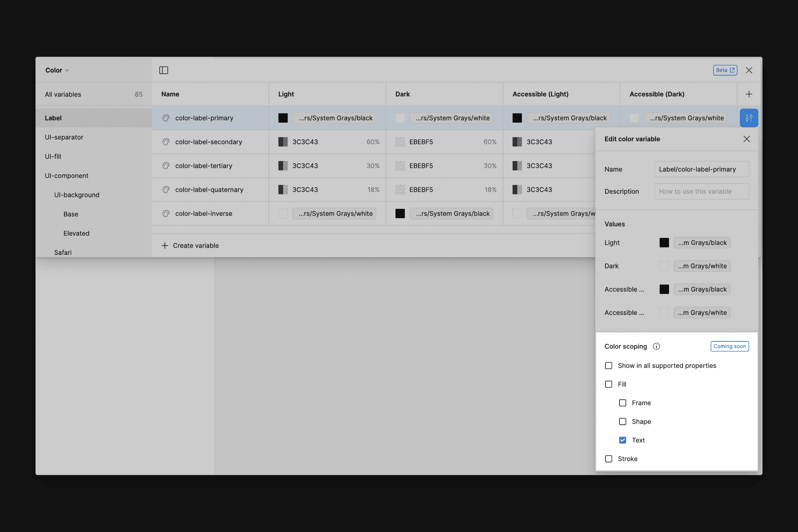798x532 pixels.
Task: Click the color-label-inverse palette icon
Action: point(166,214)
